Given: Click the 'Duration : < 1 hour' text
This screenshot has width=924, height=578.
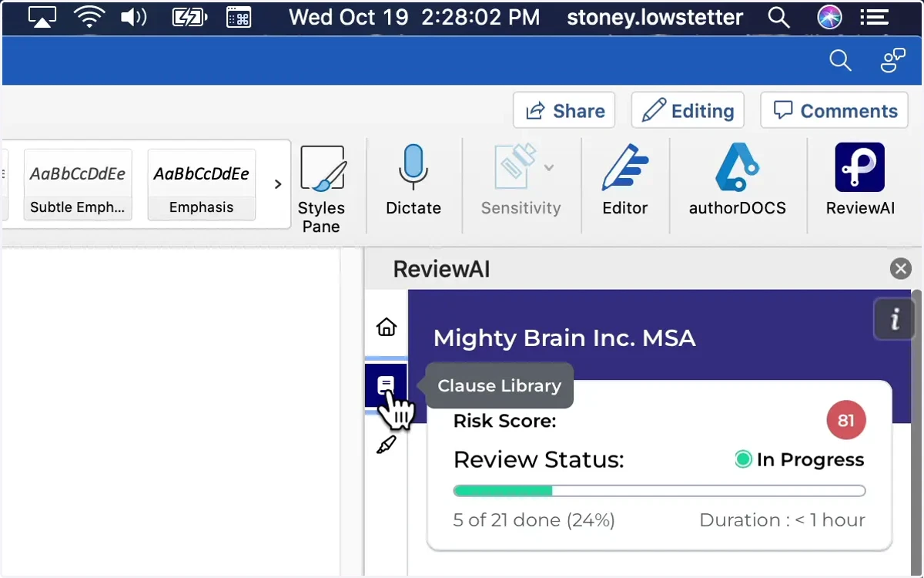Looking at the screenshot, I should (782, 520).
